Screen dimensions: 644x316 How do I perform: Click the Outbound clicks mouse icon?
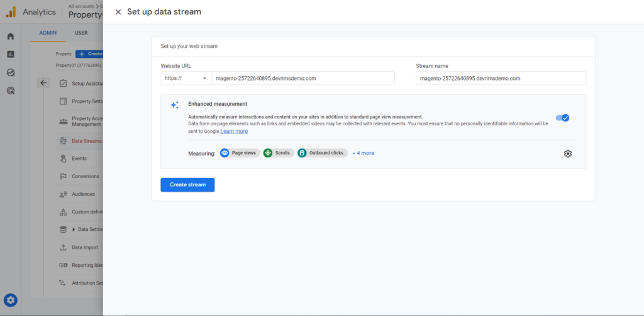point(302,153)
